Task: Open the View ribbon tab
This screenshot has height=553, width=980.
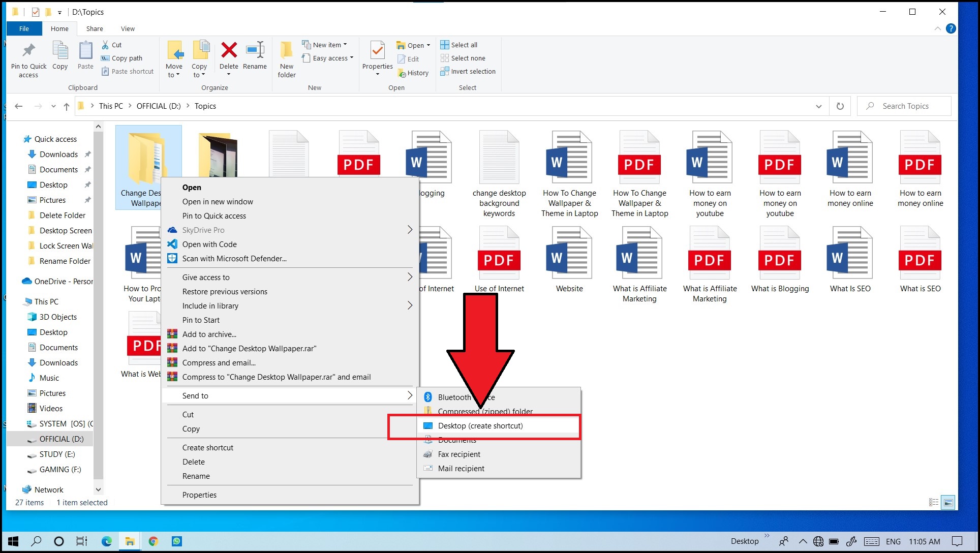Action: click(x=128, y=28)
